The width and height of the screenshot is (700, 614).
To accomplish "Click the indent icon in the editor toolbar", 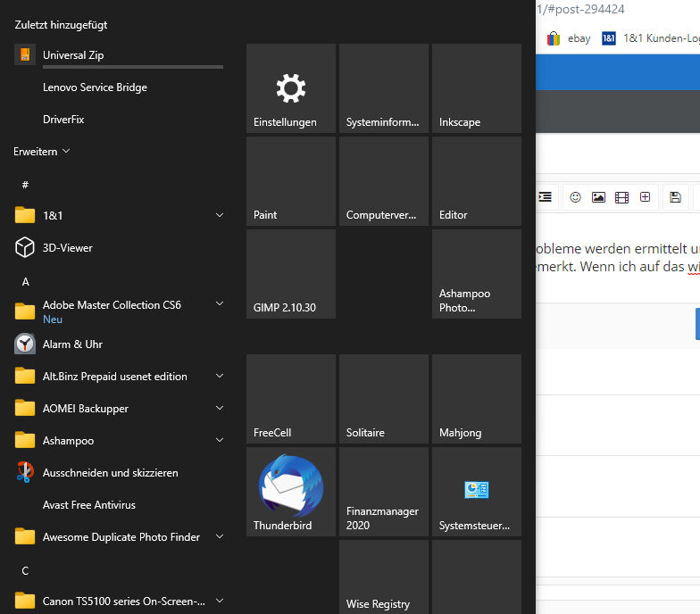I will [545, 196].
